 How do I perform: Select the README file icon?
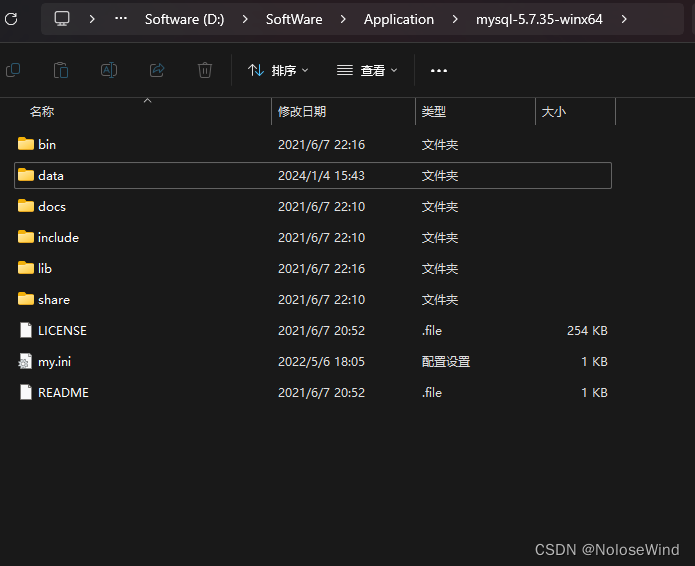click(x=26, y=392)
